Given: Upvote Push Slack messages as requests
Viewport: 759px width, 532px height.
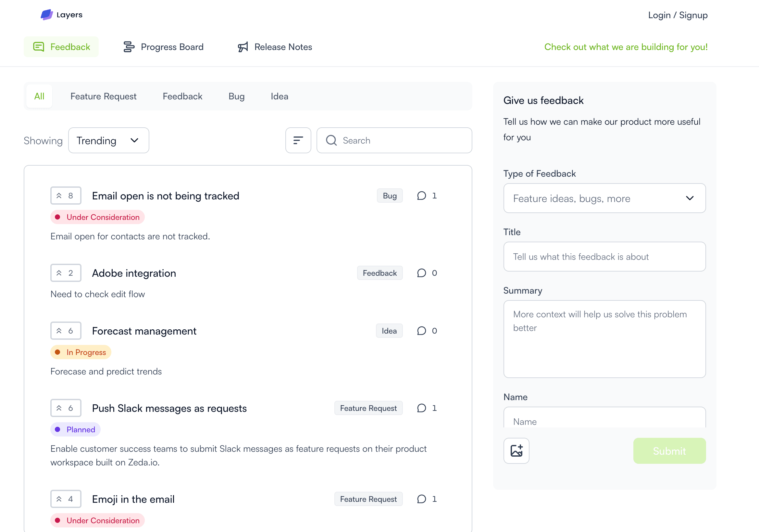Looking at the screenshot, I should click(x=66, y=408).
